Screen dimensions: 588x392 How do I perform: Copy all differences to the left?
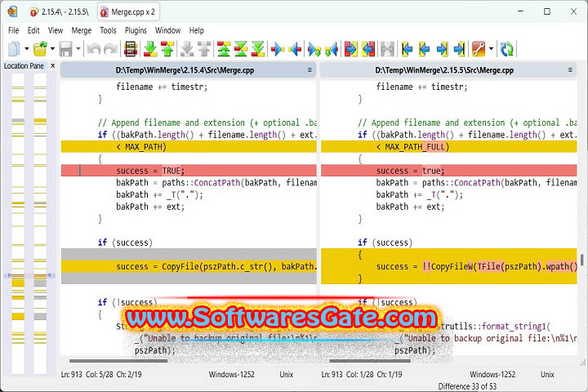click(x=368, y=49)
